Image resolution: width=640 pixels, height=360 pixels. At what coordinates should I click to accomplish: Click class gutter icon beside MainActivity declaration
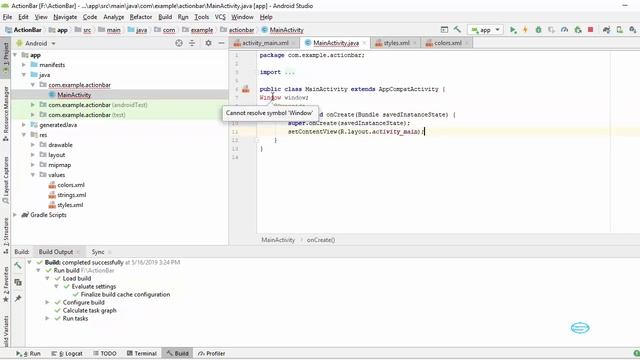coord(245,89)
